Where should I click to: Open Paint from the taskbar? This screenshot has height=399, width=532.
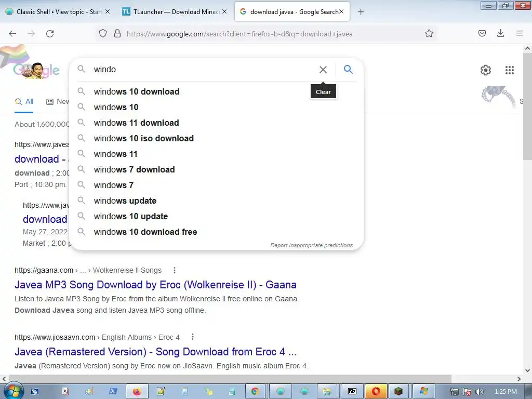click(89, 392)
